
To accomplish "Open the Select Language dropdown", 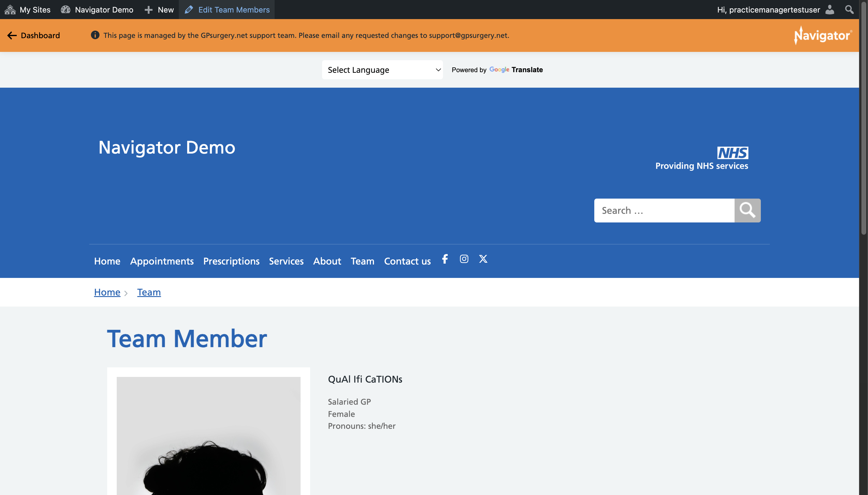I will click(x=382, y=70).
